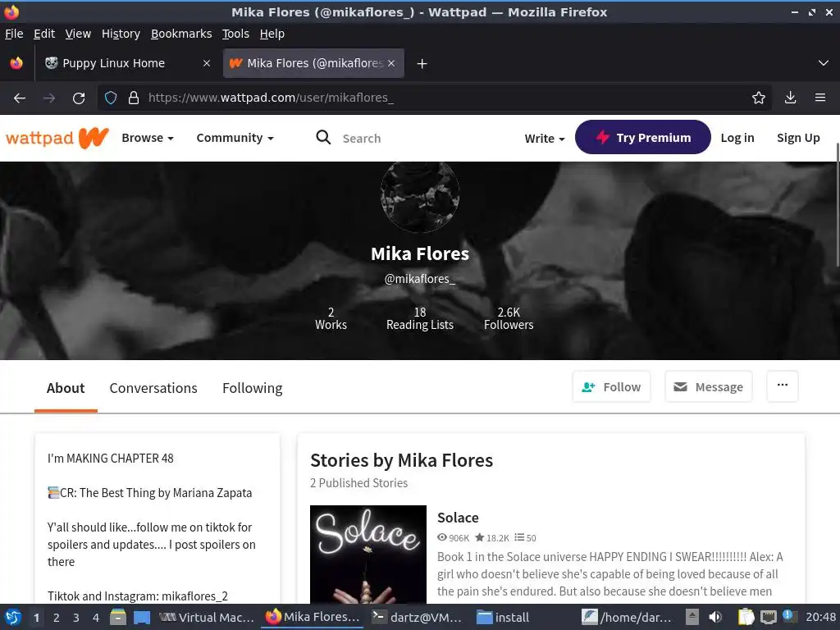The image size is (840, 630).
Task: Click the 18 Reading Lists stat
Action: pyautogui.click(x=419, y=318)
